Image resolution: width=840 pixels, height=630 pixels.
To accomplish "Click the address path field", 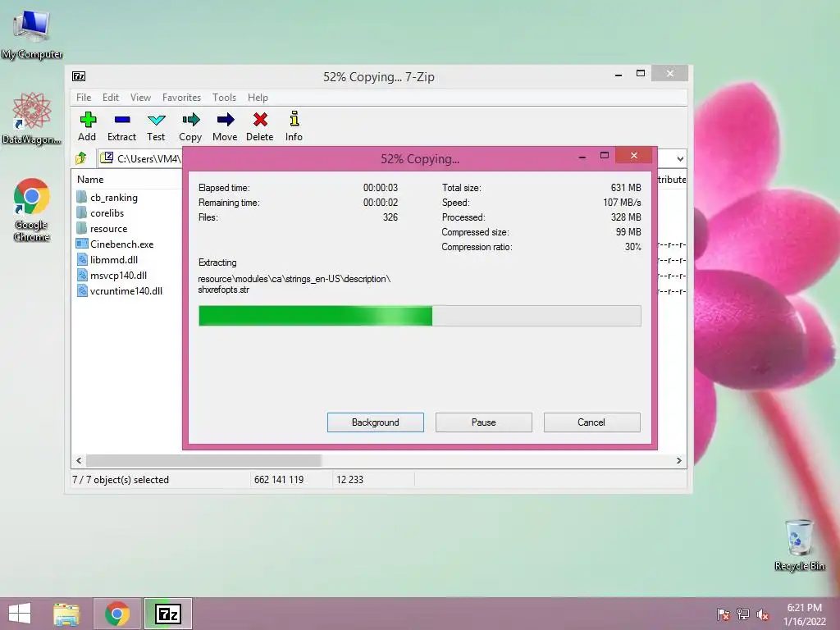I will pyautogui.click(x=140, y=158).
